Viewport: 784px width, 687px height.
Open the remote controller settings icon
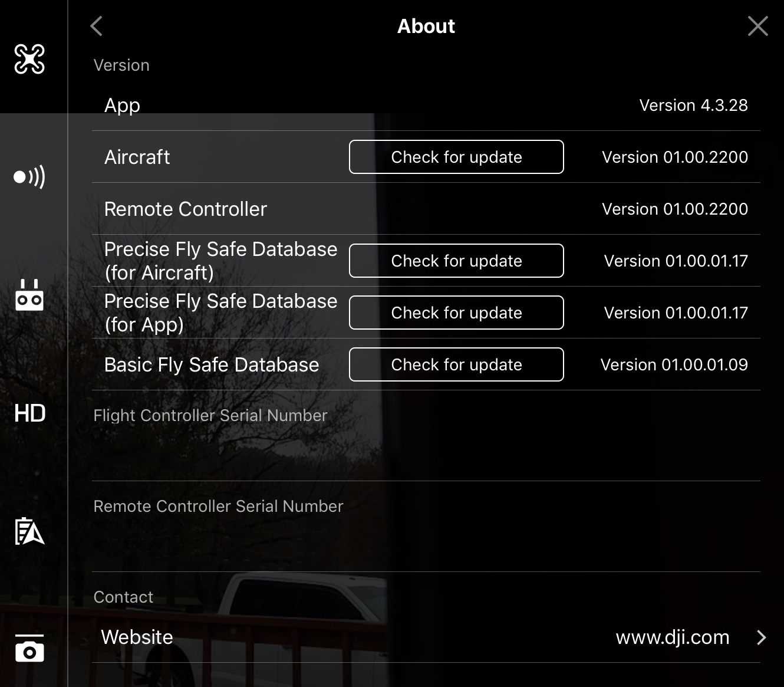tap(29, 295)
